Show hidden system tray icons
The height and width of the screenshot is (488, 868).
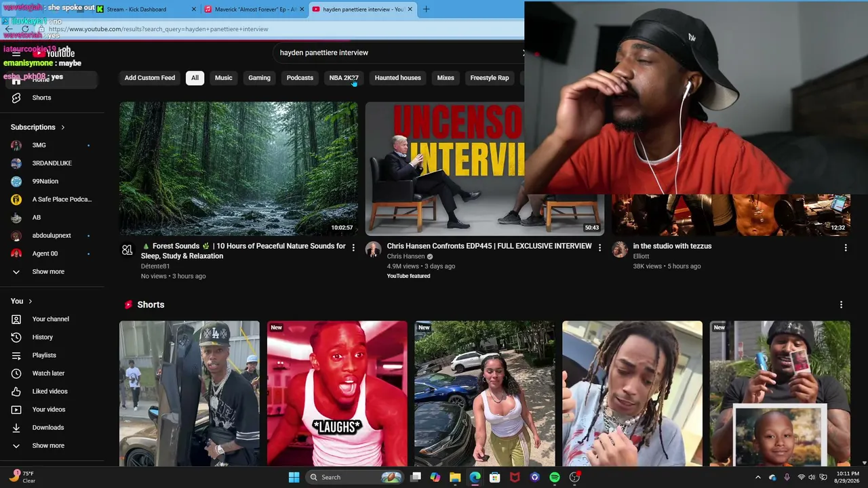758,477
